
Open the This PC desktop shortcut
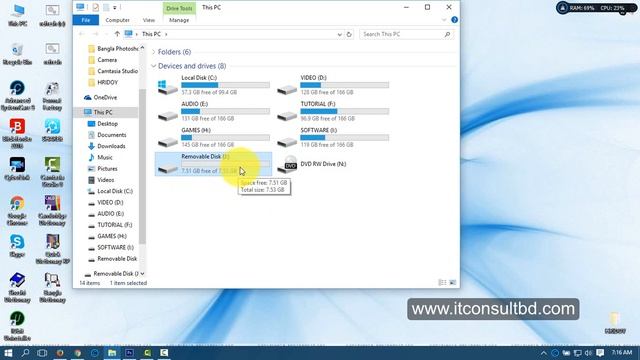[18, 16]
